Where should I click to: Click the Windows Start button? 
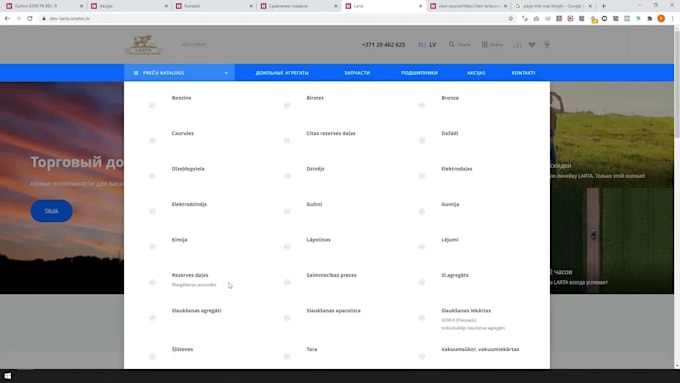point(7,376)
